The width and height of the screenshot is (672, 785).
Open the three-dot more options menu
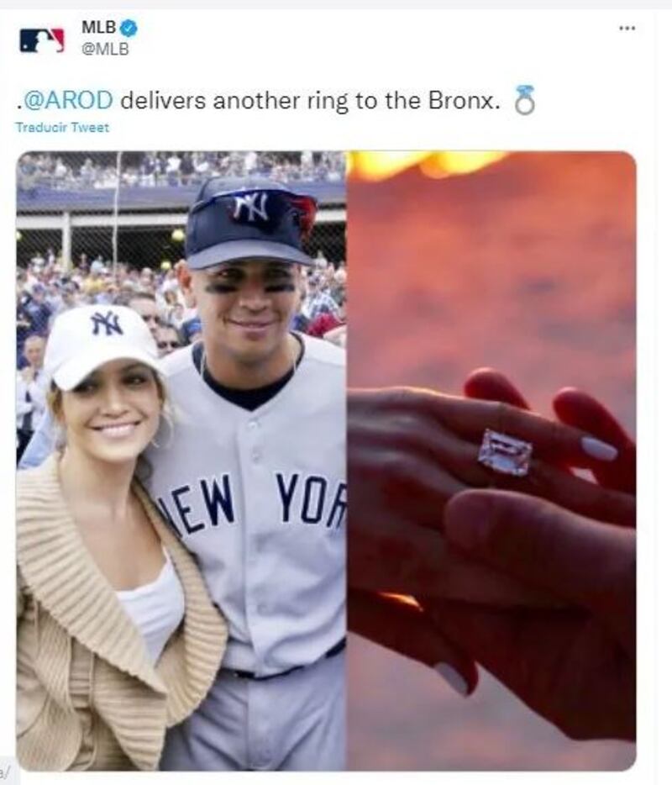point(627,28)
